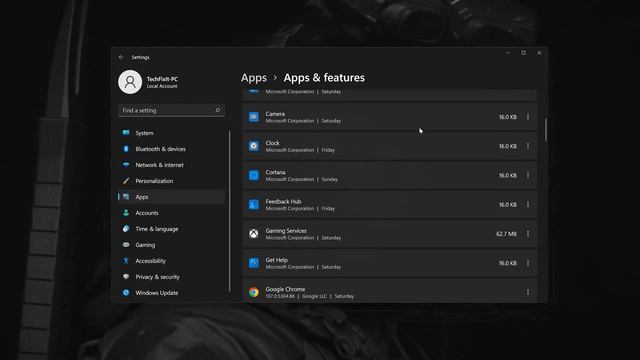Open Bluetooth & devices settings
Image resolution: width=640 pixels, height=360 pixels.
[171, 149]
